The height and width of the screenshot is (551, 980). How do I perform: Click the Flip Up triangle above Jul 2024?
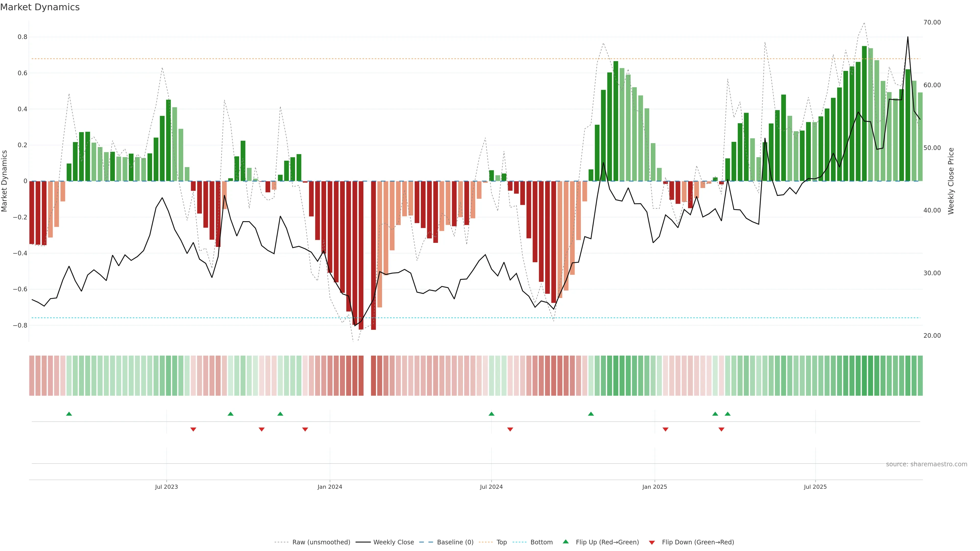pos(491,414)
